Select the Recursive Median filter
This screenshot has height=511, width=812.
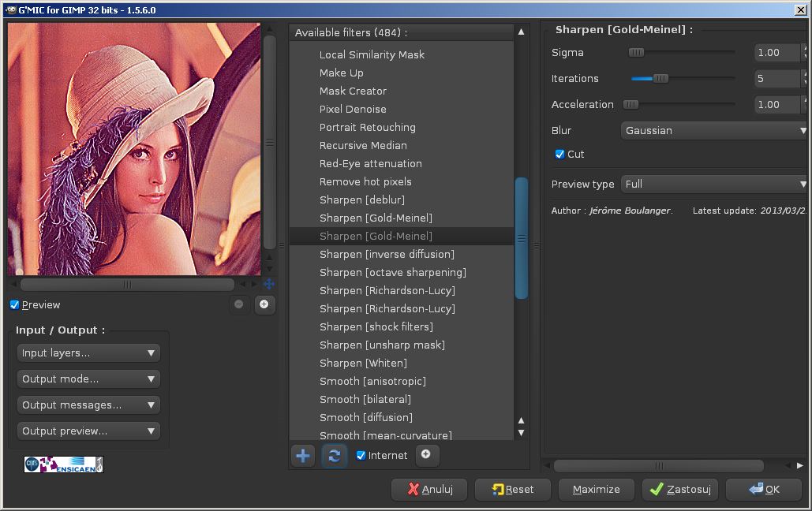[x=363, y=145]
